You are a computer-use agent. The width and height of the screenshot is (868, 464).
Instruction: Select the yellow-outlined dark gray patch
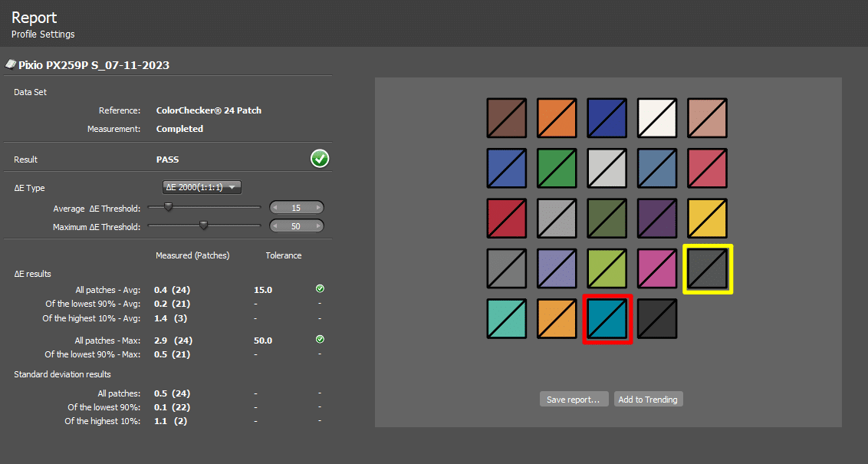point(708,269)
